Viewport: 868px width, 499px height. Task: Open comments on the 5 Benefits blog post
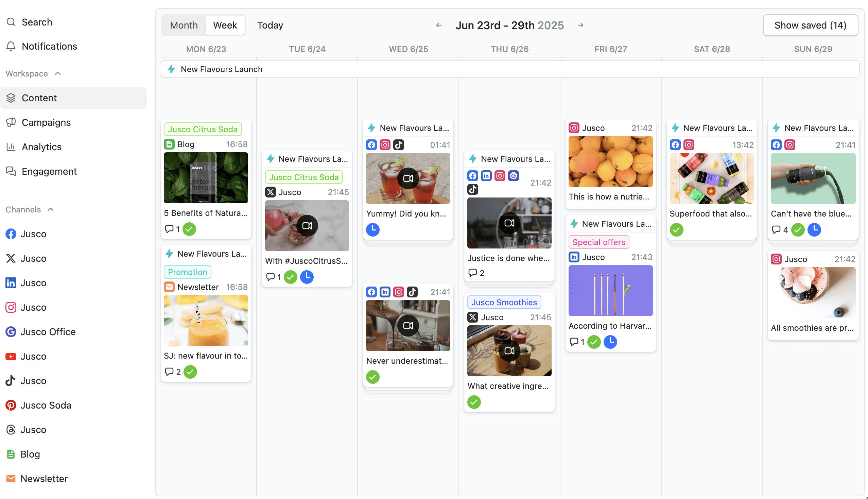[169, 229]
